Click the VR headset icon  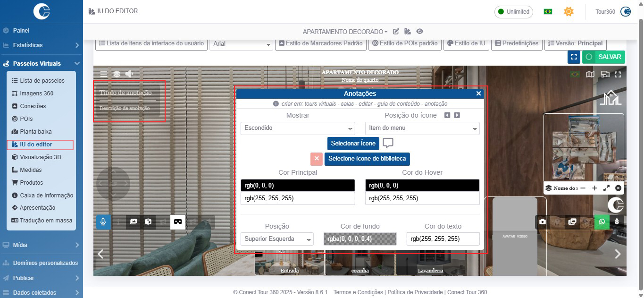pyautogui.click(x=178, y=221)
